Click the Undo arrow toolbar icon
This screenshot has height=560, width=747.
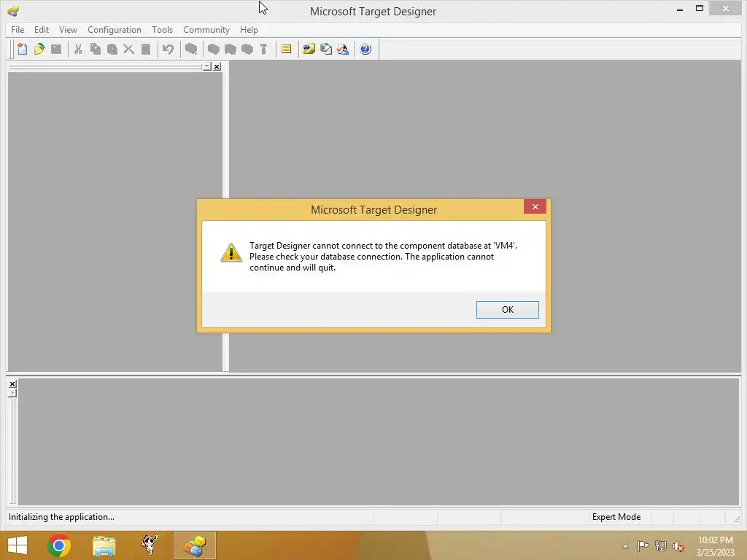coord(168,49)
